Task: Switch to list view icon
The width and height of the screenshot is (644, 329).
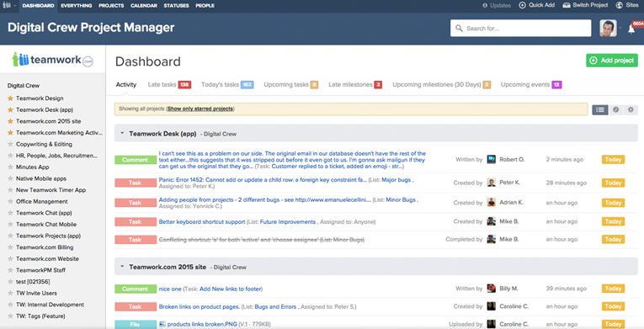Action: (x=600, y=109)
